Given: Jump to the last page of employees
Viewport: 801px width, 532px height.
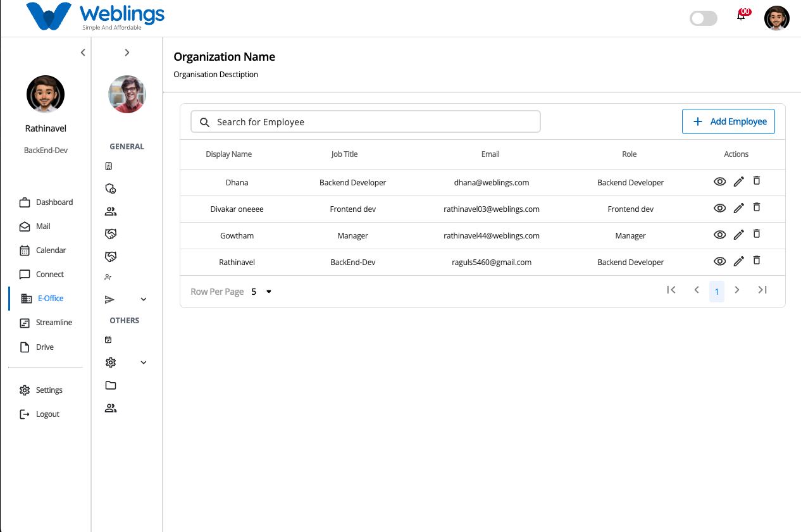Looking at the screenshot, I should click(x=762, y=290).
